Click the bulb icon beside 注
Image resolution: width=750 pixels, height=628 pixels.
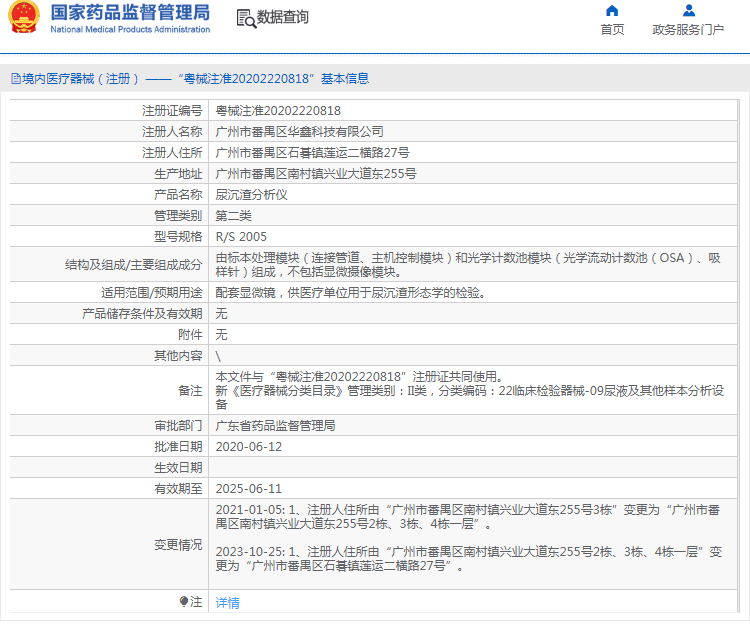pos(184,602)
